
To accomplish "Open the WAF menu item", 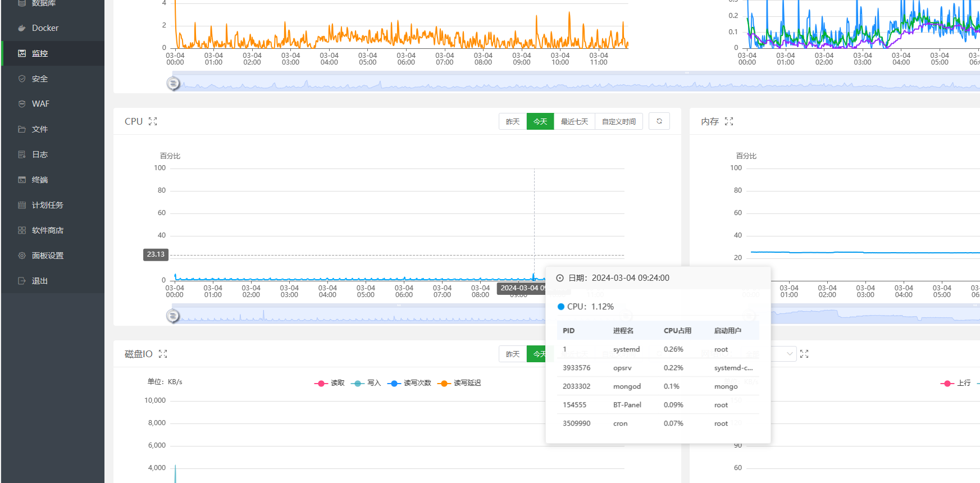I will click(53, 104).
